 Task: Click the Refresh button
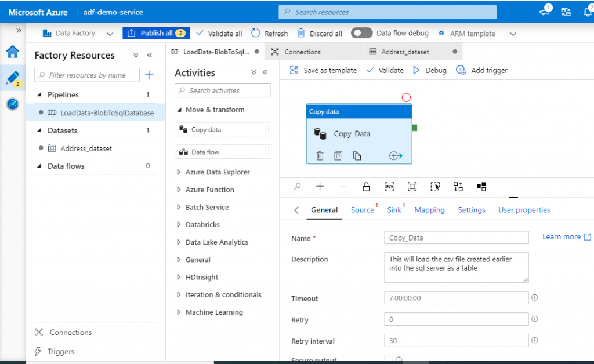270,33
